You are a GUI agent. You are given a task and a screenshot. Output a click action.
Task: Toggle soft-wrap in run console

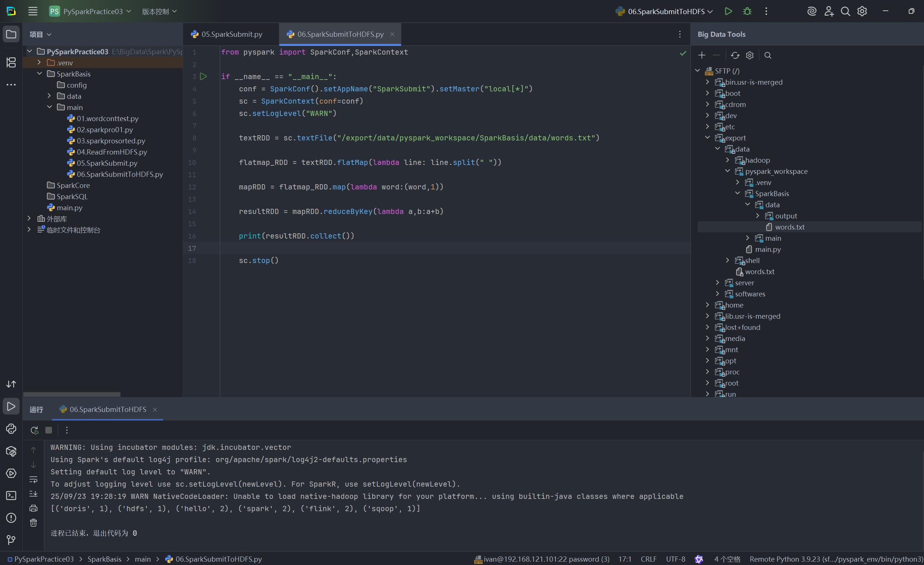point(33,479)
